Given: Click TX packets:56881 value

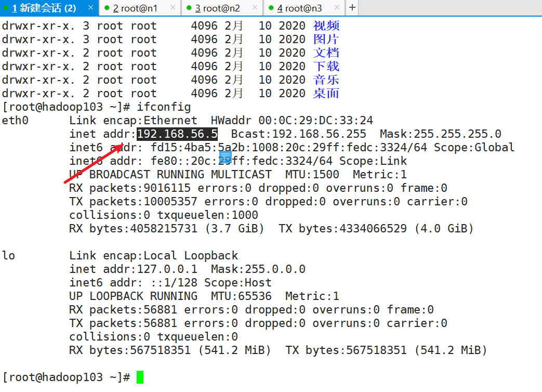Looking at the screenshot, I should click(x=123, y=323).
